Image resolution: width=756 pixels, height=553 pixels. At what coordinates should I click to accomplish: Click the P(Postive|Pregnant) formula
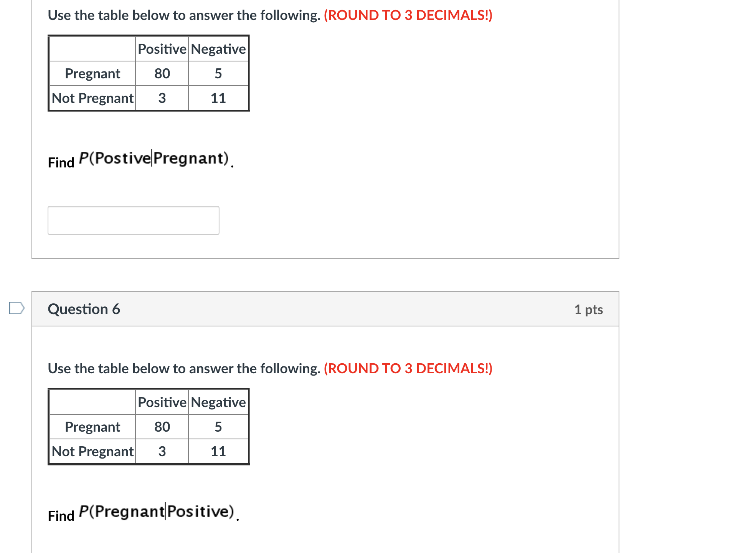tap(154, 158)
